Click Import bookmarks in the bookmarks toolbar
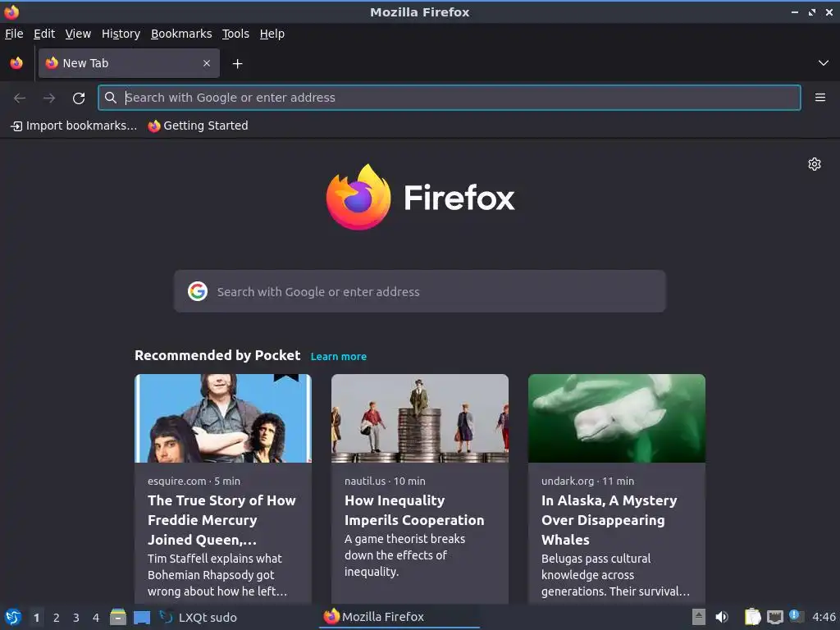 coord(74,126)
